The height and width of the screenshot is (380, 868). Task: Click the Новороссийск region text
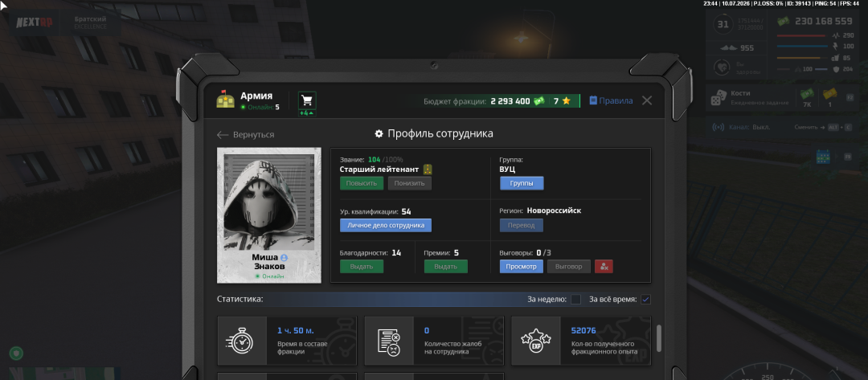coord(554,210)
